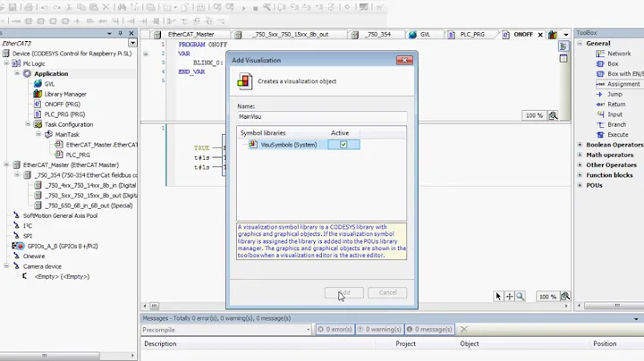
Task: Click the Add button in the dialog
Action: [344, 292]
